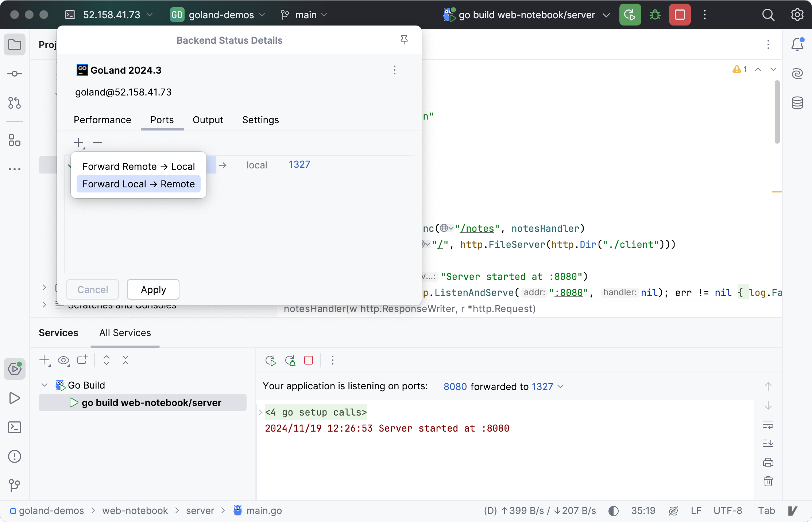Collapse the Go Build tree node
The image size is (812, 522).
pos(45,385)
